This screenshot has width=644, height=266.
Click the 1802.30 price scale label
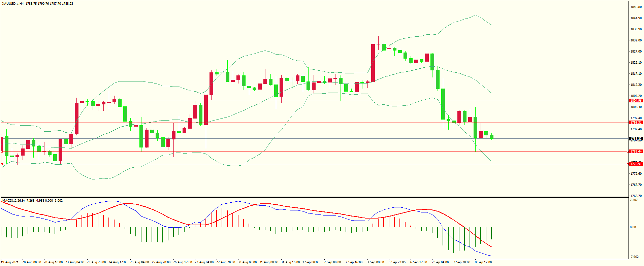point(636,107)
